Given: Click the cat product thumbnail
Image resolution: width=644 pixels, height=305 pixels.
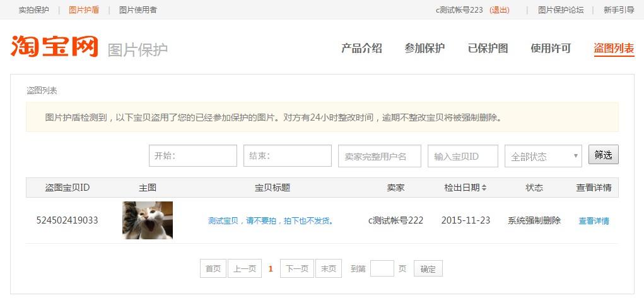Looking at the screenshot, I should (x=148, y=220).
